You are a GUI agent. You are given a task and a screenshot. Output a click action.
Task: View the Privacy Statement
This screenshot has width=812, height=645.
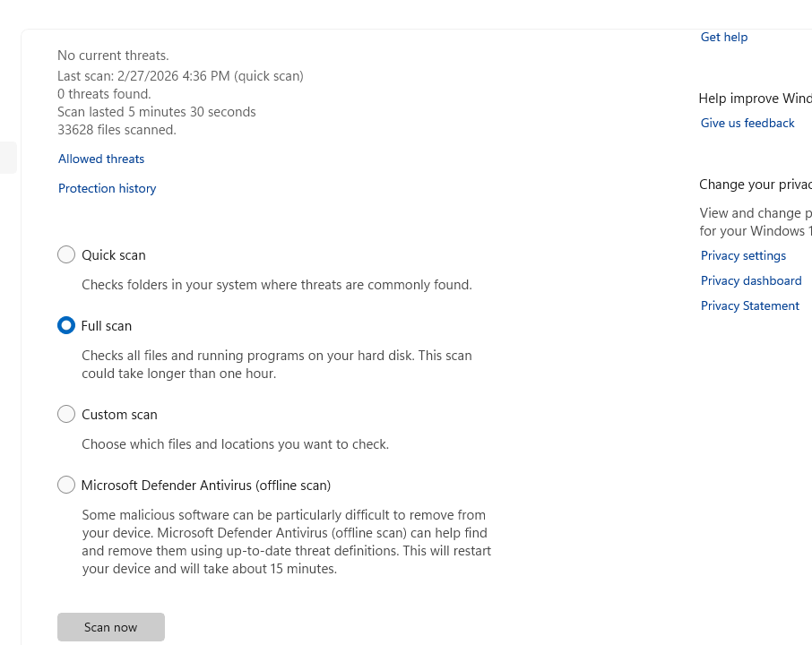[749, 305]
